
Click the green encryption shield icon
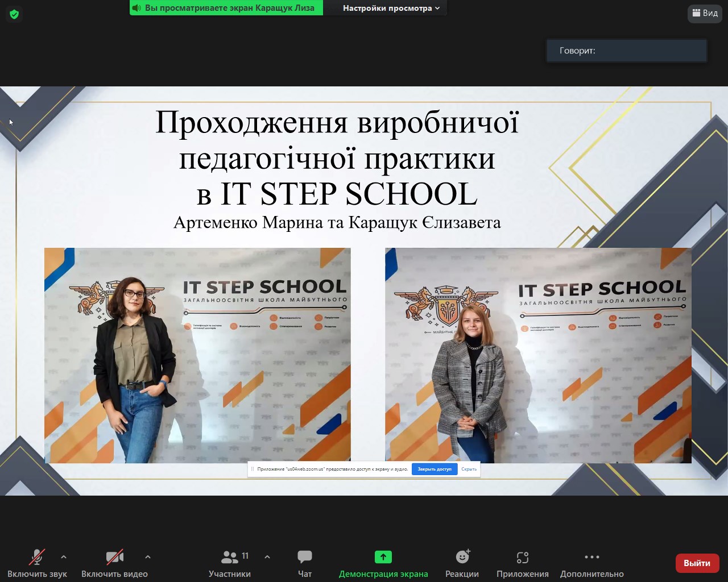point(14,14)
